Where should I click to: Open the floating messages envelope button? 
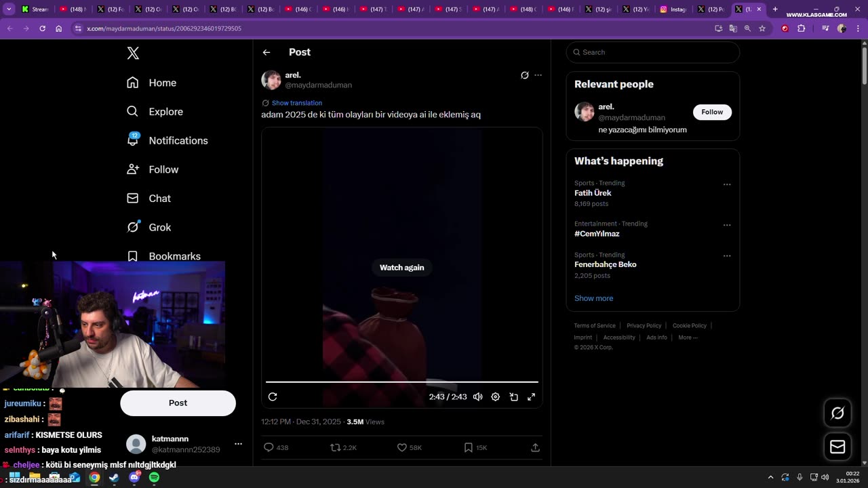click(x=837, y=447)
